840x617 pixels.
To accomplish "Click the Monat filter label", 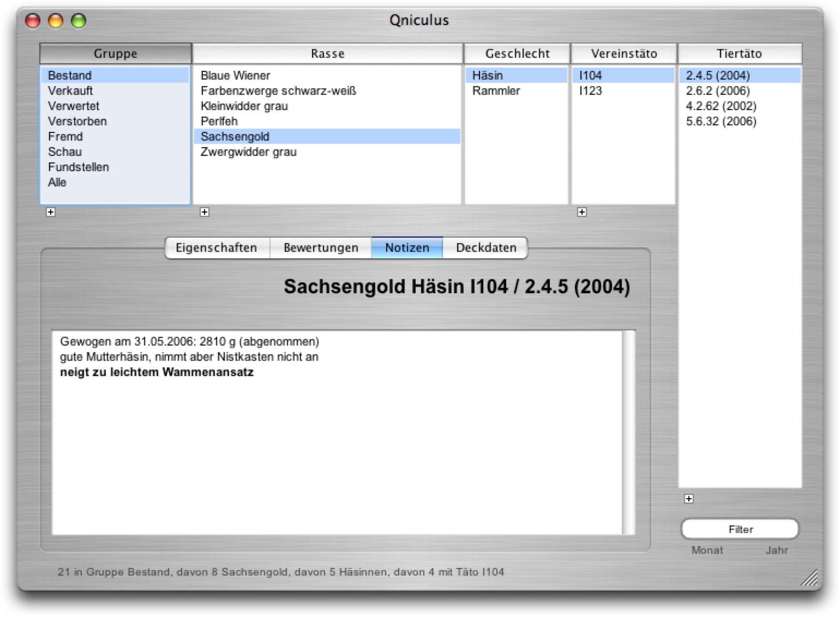I will (707, 551).
